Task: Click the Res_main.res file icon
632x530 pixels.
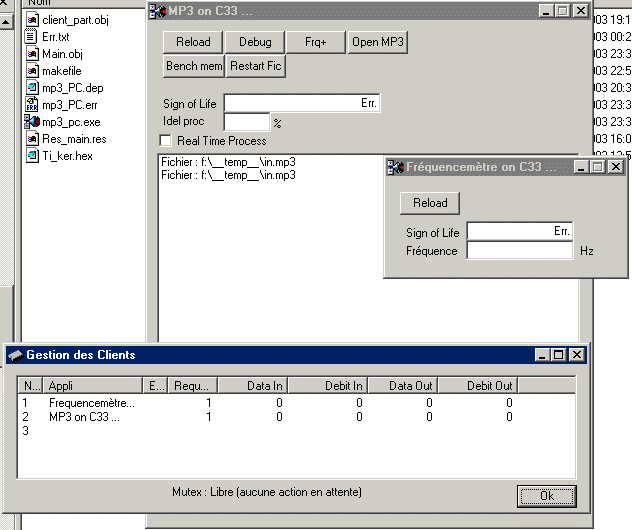Action: coord(32,139)
